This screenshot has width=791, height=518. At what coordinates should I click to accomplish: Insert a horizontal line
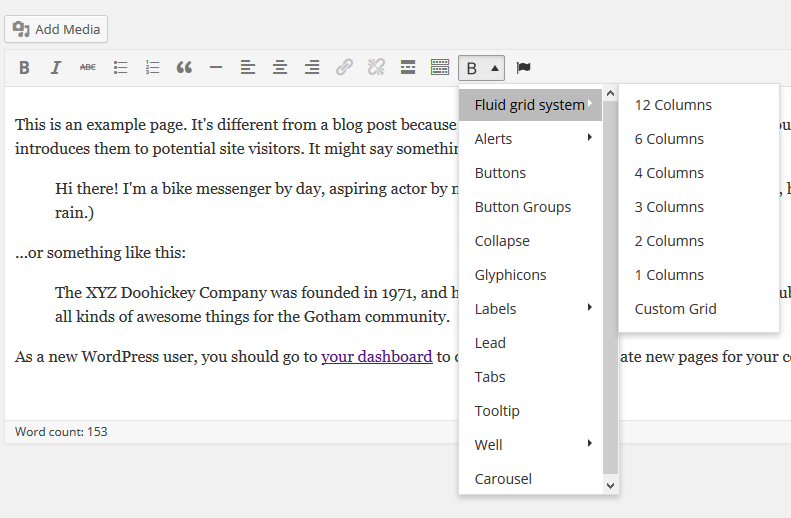(216, 67)
